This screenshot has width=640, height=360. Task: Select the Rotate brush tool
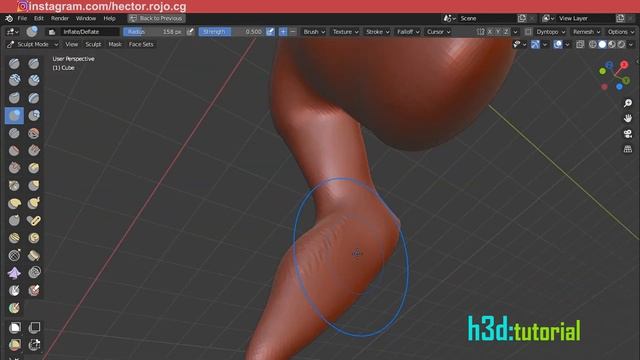[x=34, y=238]
